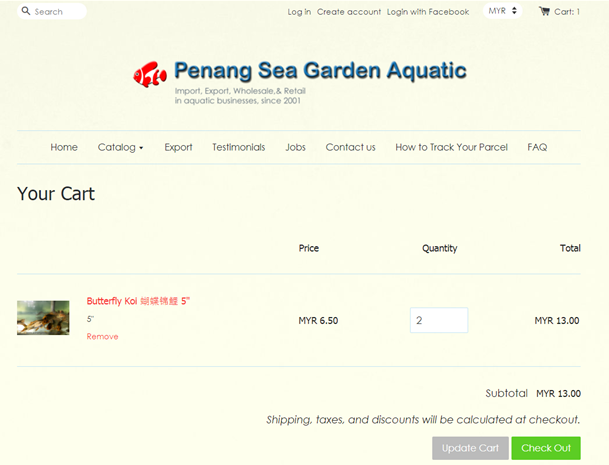Click the Subtotal MYR 13.00 amount
Image resolution: width=609 pixels, height=465 pixels.
point(558,394)
